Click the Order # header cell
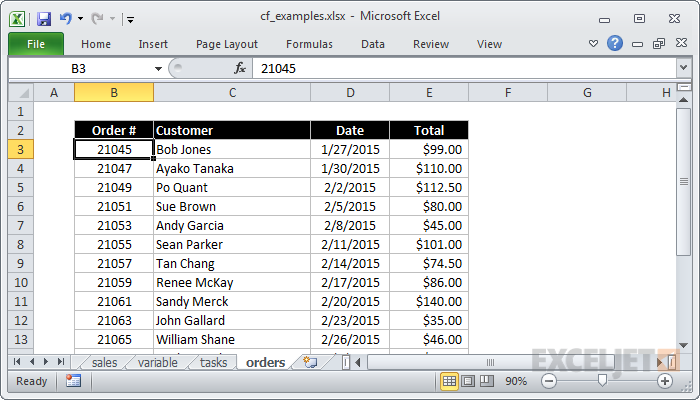The height and width of the screenshot is (400, 700). tap(114, 130)
